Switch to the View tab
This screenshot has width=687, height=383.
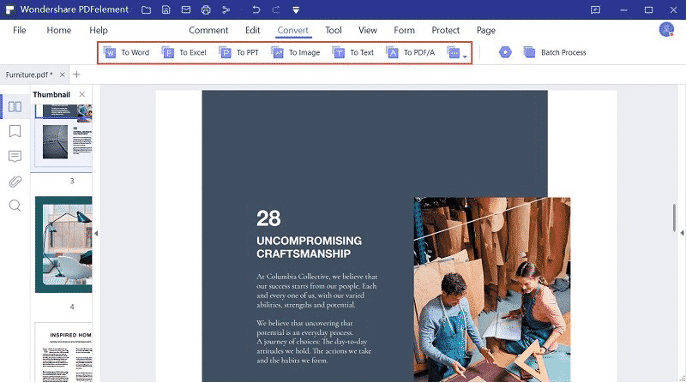pos(368,30)
